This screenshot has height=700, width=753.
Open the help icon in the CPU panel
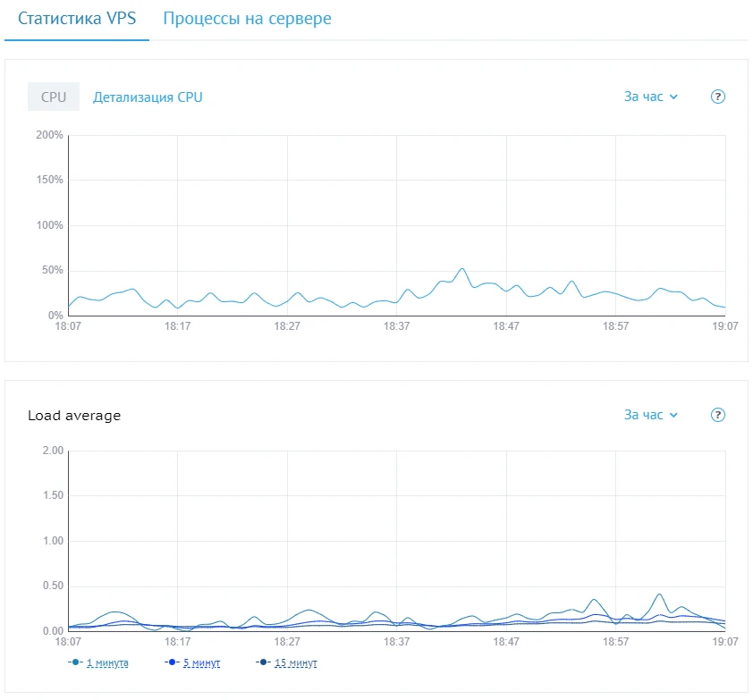coord(717,97)
